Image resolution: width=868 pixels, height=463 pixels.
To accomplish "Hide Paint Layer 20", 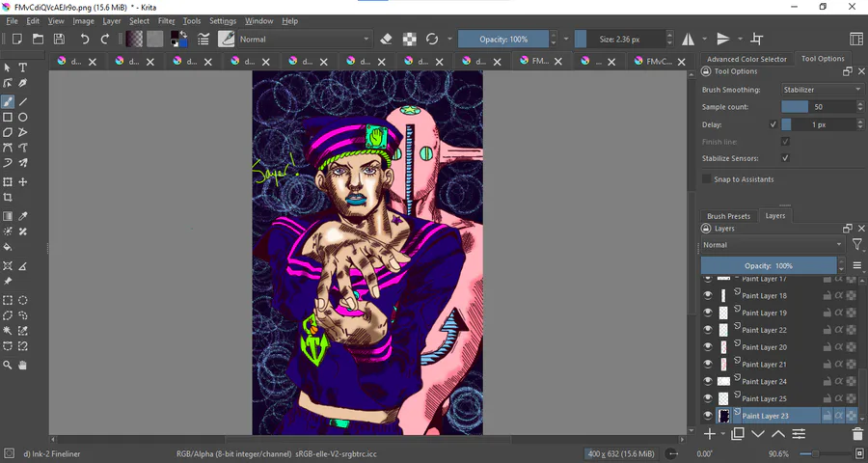I will click(x=708, y=347).
